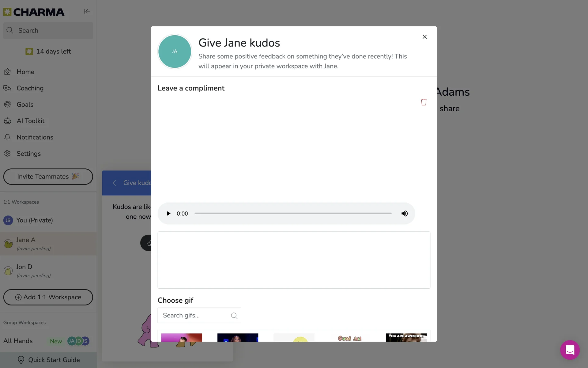Screen dimensions: 588x368
Task: Click the Search gifs field
Action: click(x=195, y=315)
